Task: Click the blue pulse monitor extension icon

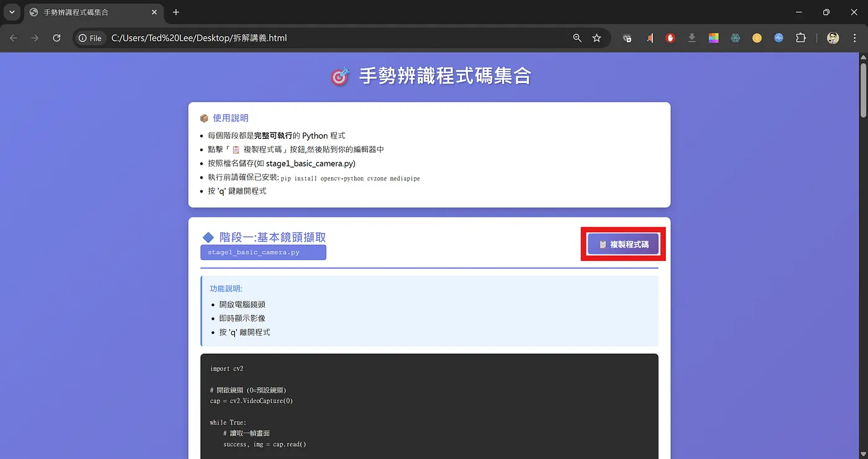Action: point(779,38)
